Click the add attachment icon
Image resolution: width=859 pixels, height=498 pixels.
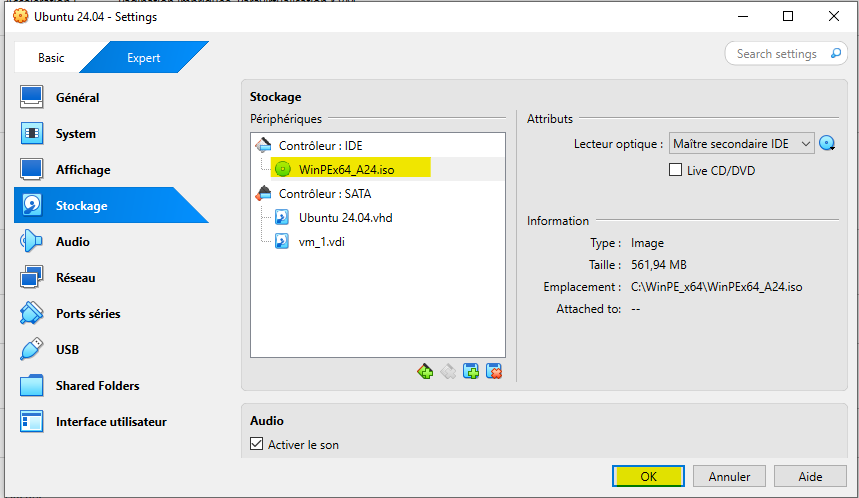coord(471,372)
